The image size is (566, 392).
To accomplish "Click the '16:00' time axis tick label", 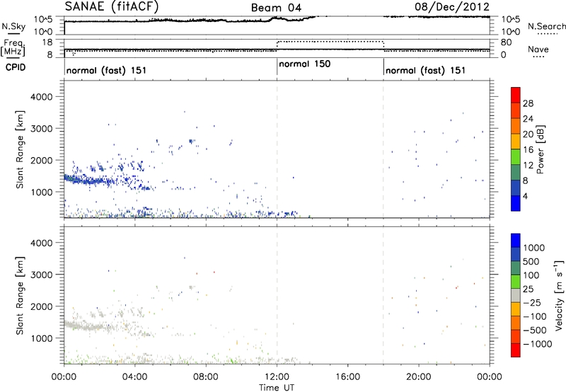I will pyautogui.click(x=347, y=377).
